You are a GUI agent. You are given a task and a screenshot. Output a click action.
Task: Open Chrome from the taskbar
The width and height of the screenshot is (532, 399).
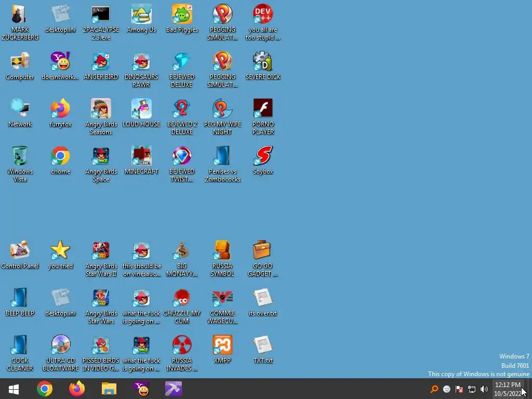click(45, 389)
